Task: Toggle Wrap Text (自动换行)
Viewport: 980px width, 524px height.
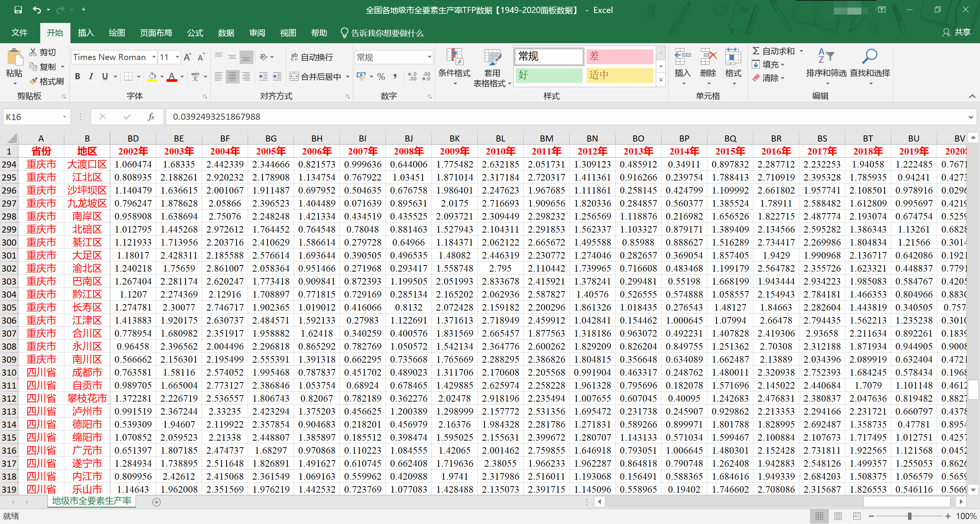Action: [x=312, y=57]
